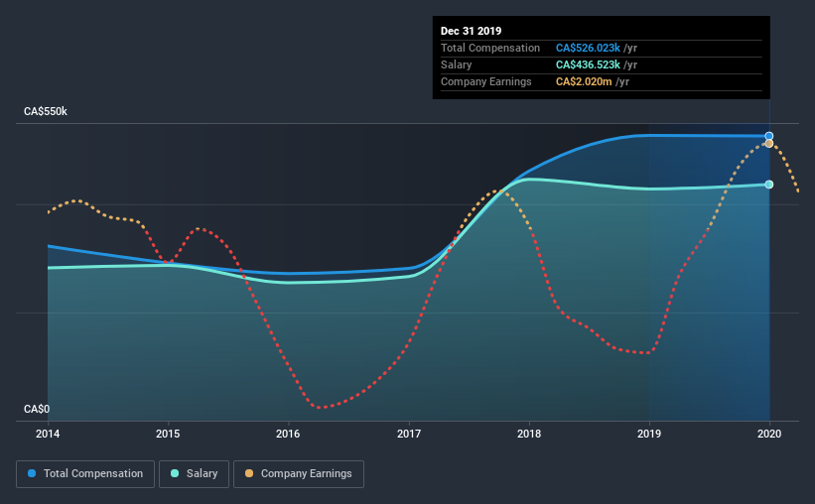Click the teal Salary legend dot
This screenshot has height=504, width=815.
[x=175, y=473]
